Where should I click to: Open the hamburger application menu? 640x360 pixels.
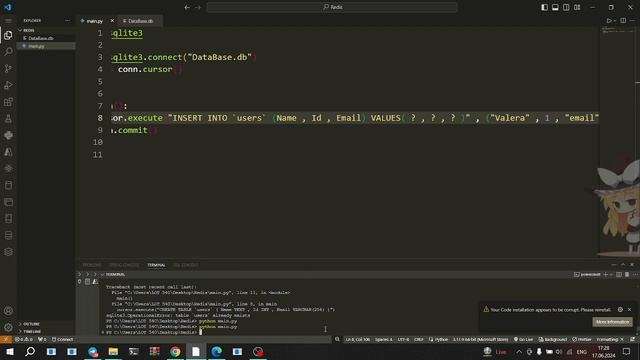point(8,20)
